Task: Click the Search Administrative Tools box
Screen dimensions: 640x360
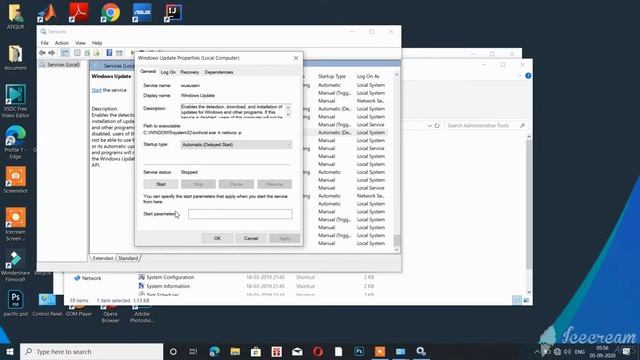Action: click(x=485, y=126)
